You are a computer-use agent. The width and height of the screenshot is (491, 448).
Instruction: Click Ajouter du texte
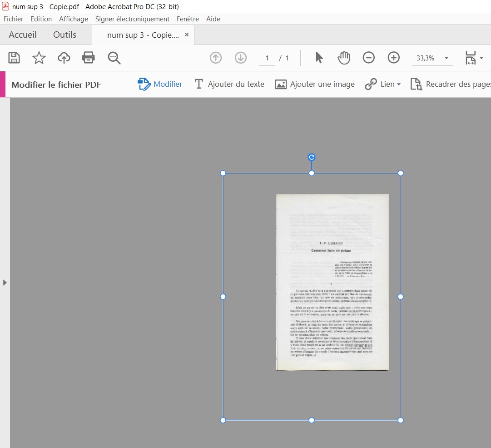(229, 84)
